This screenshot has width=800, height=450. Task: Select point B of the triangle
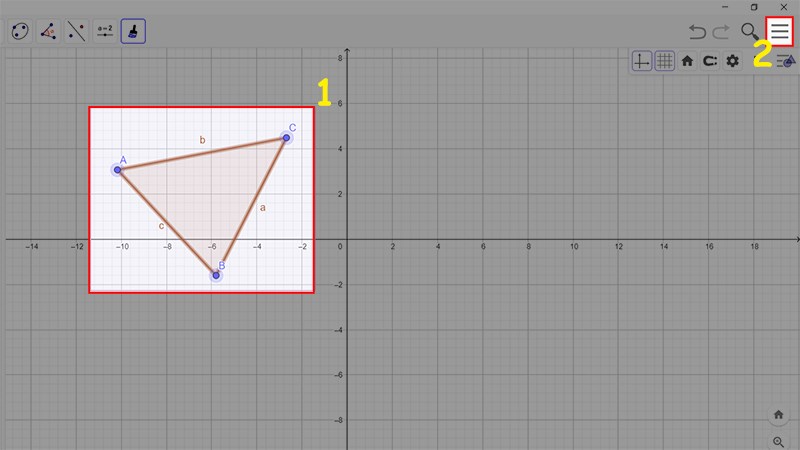(216, 276)
